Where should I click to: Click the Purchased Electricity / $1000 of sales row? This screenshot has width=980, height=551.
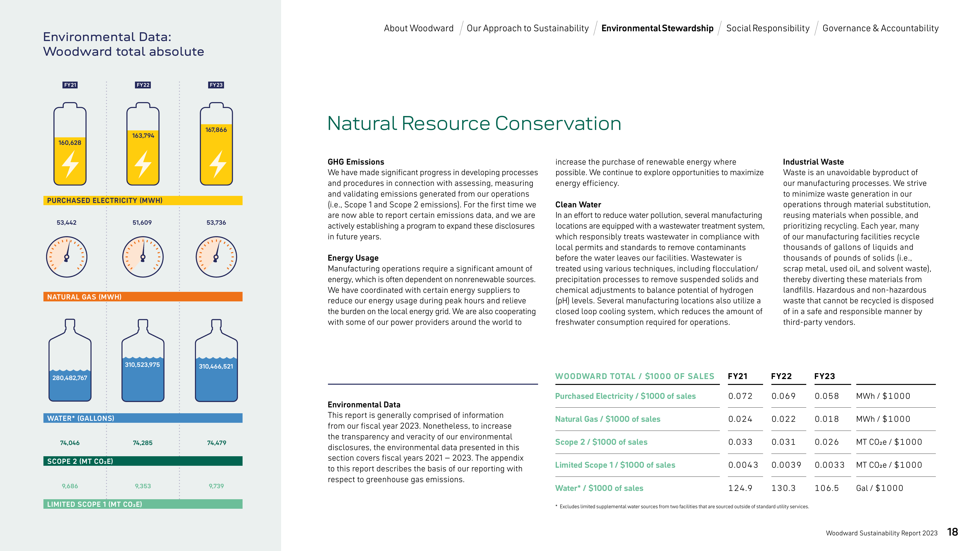tap(745, 396)
